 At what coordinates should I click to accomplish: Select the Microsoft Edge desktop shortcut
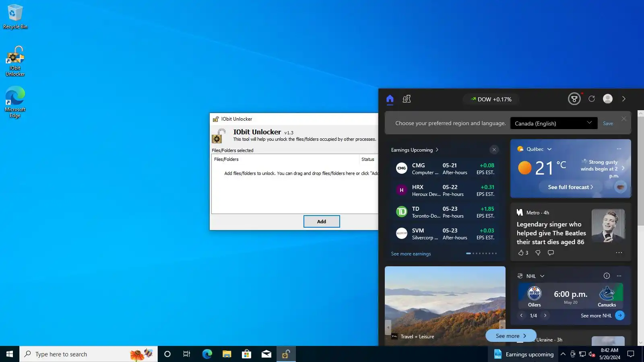point(15,102)
